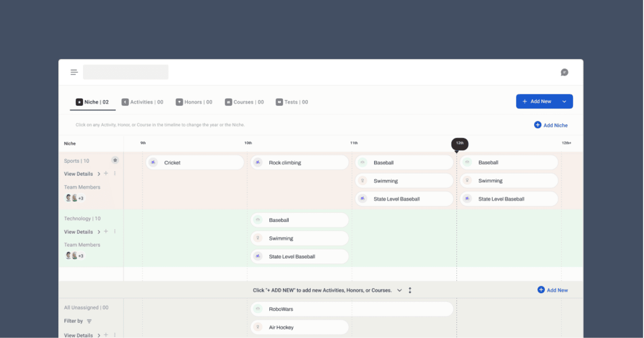Click the Filter by icon
Image resolution: width=644 pixels, height=338 pixels.
[x=89, y=321]
